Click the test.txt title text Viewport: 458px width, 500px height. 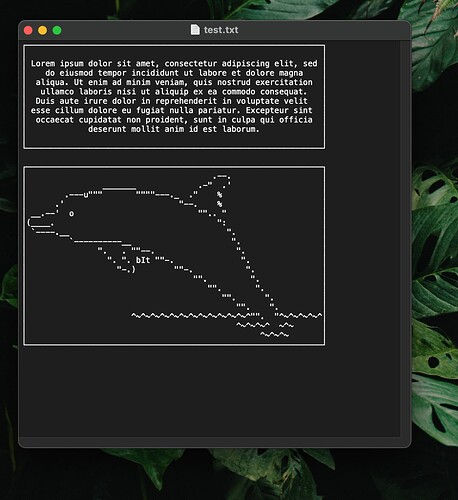(x=221, y=30)
